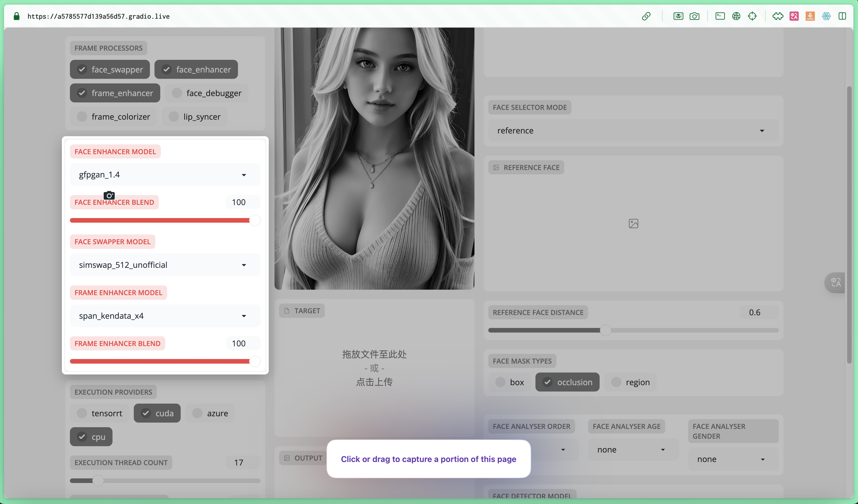Click the FACE SWAPPER MODEL label
858x504 pixels.
(112, 242)
